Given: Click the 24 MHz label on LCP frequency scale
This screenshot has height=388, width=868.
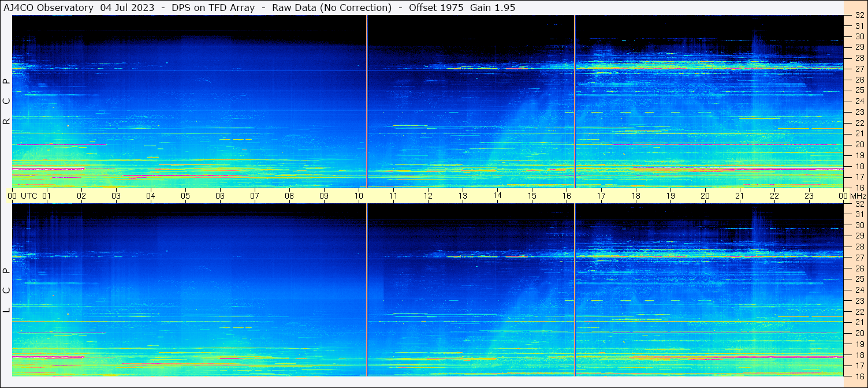Looking at the screenshot, I should [x=859, y=290].
